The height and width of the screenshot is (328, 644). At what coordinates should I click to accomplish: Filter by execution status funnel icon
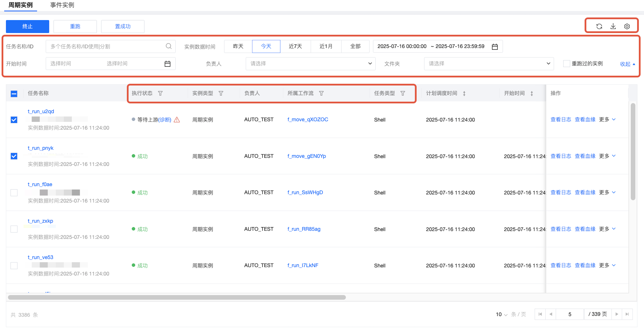pos(160,93)
